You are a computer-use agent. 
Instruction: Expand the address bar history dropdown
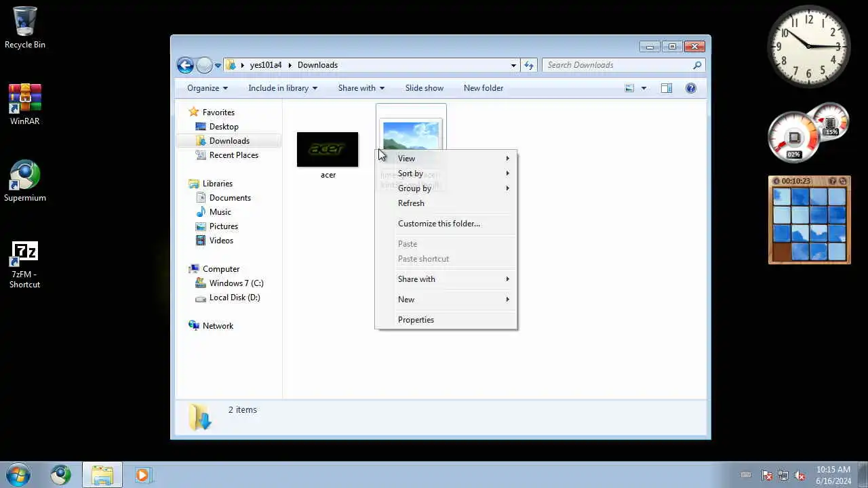(513, 65)
